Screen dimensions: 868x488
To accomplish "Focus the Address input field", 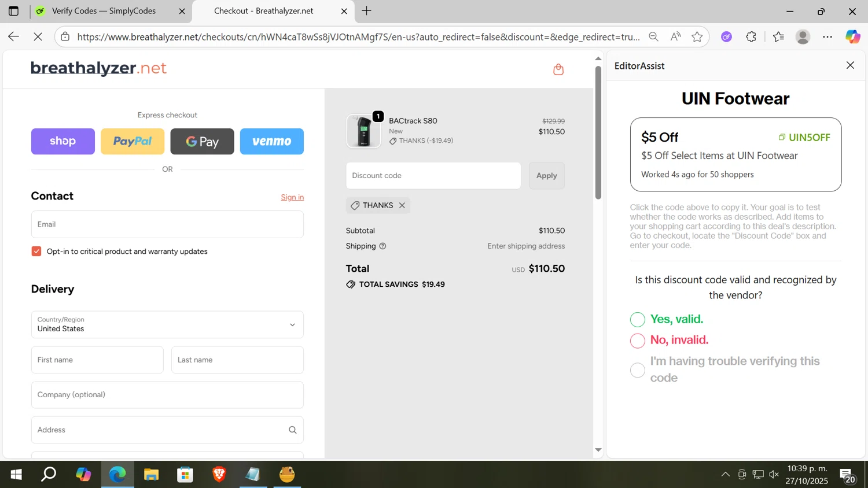I will click(167, 430).
